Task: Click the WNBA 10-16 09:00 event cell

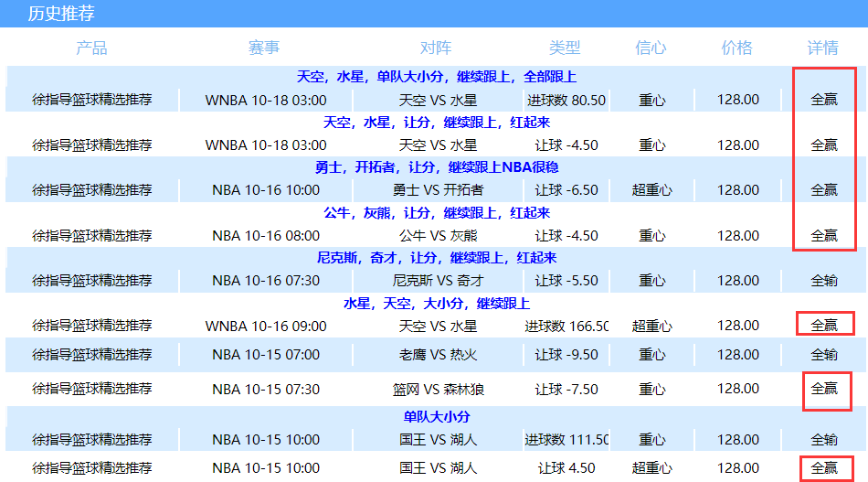Action: click(266, 327)
